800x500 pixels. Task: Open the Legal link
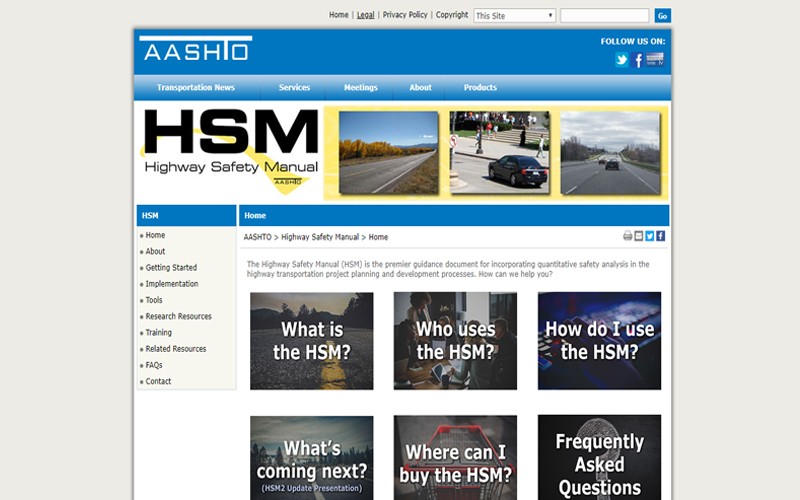(365, 15)
